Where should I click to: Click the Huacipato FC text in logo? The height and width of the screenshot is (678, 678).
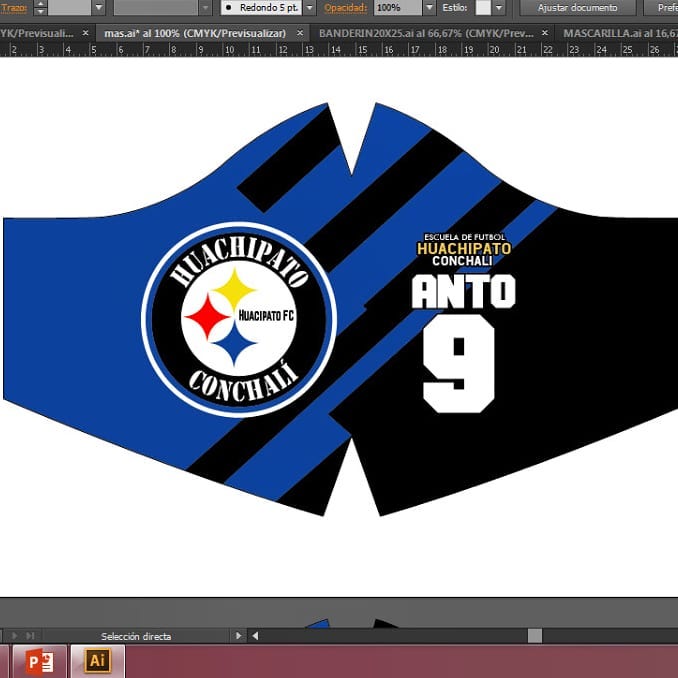tap(266, 316)
